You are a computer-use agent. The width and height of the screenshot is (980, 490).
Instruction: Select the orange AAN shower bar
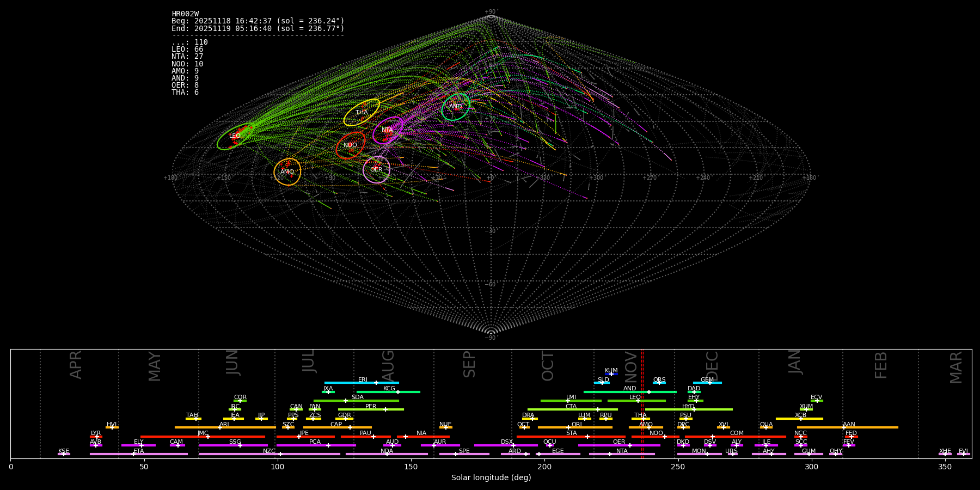[x=848, y=427]
